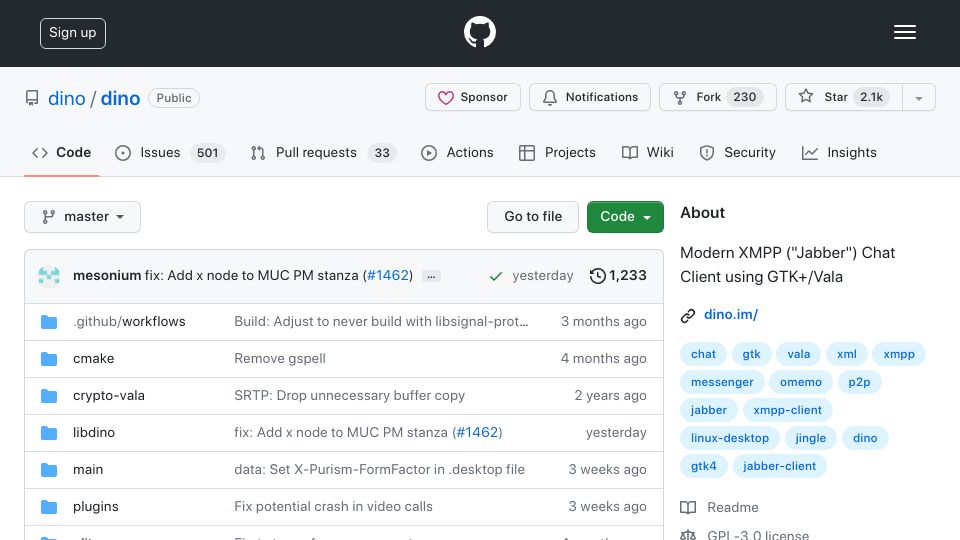The width and height of the screenshot is (960, 540).
Task: Open the hamburger navigation menu
Action: coord(904,32)
